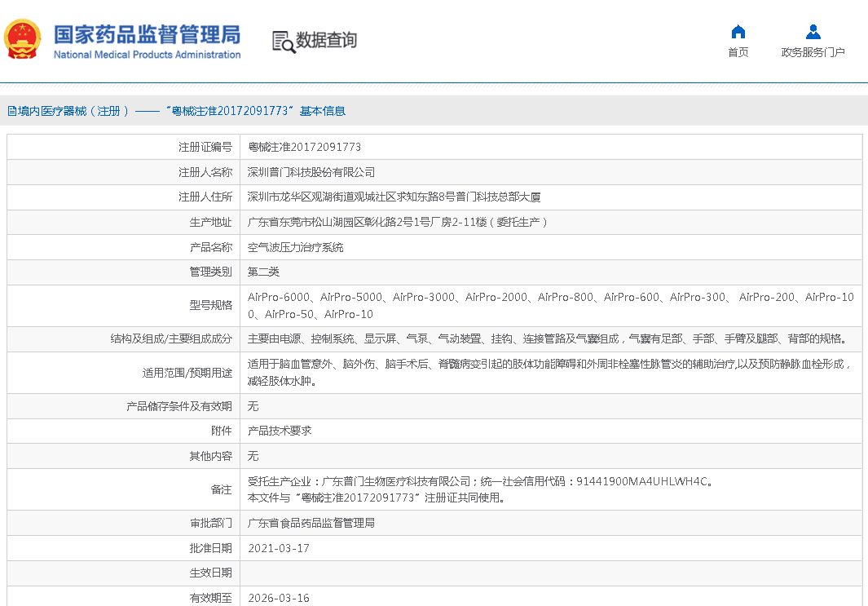Click the 数据查询 magnifier document icon
This screenshot has height=606, width=868.
(283, 41)
